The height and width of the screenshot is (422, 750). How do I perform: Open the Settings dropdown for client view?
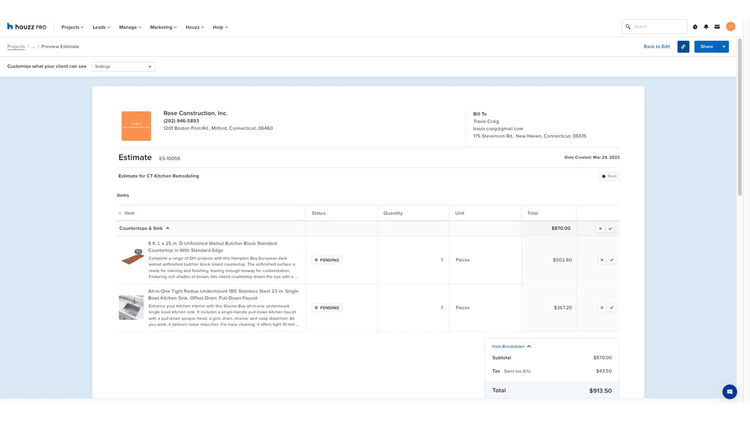pyautogui.click(x=123, y=67)
